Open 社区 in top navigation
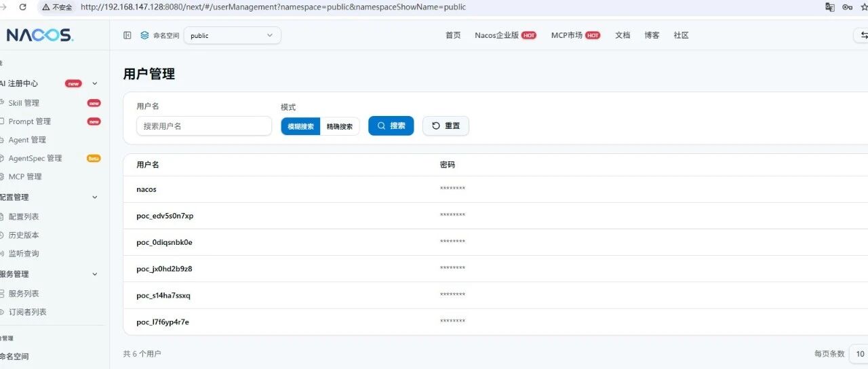Image resolution: width=868 pixels, height=369 pixels. click(x=681, y=35)
